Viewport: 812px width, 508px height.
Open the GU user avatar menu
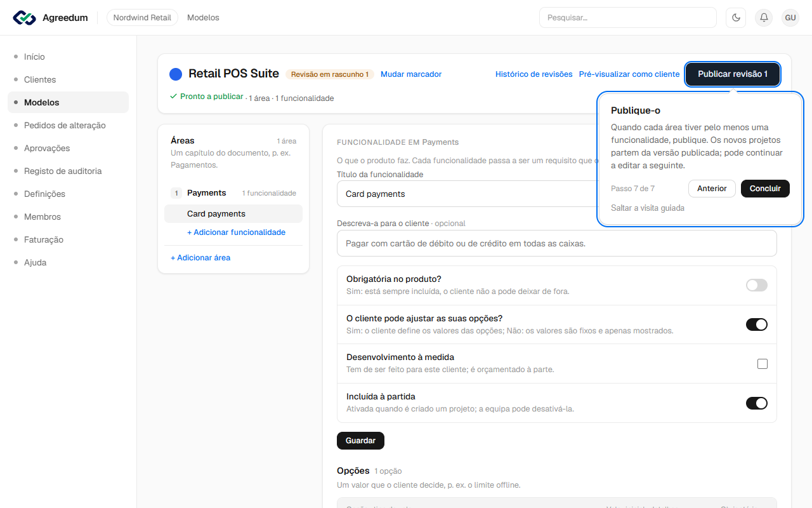pyautogui.click(x=790, y=18)
